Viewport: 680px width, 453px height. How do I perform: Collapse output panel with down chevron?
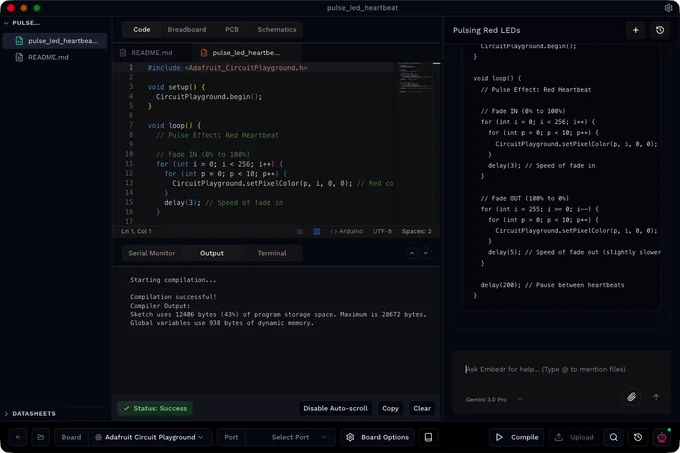tap(425, 253)
